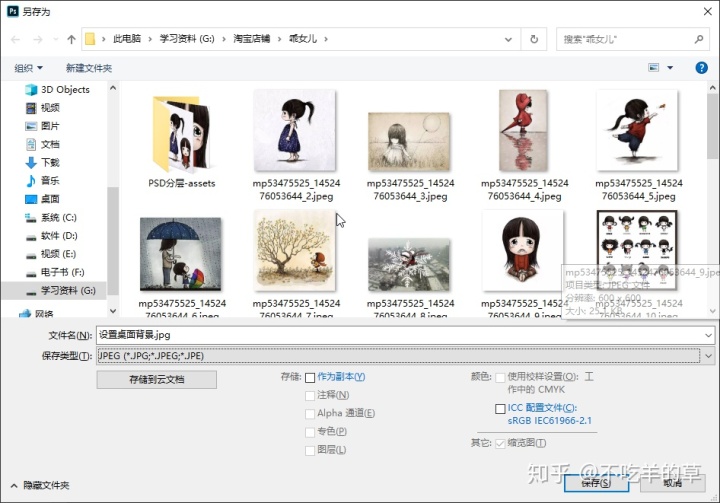Expand chevron after 此电脑 in the path
The image size is (720, 503).
[x=150, y=39]
